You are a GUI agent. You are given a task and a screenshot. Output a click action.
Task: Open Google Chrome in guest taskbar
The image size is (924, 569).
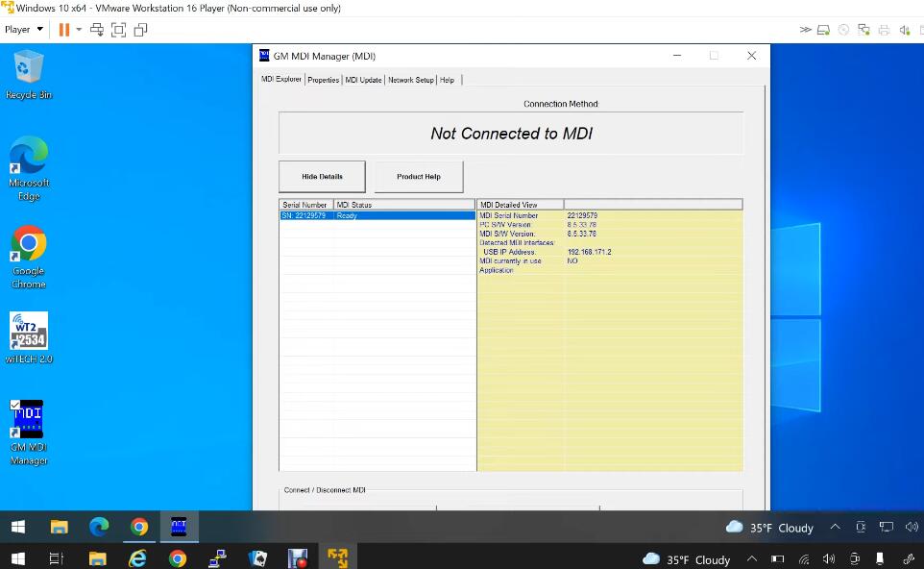[139, 527]
